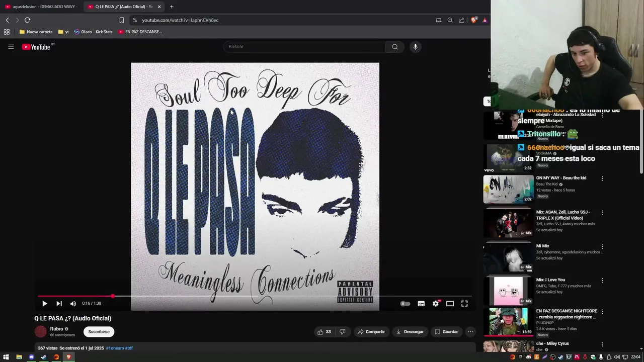Open the ffabro channel avatar
Image resolution: width=644 pixels, height=362 pixels.
tap(40, 332)
